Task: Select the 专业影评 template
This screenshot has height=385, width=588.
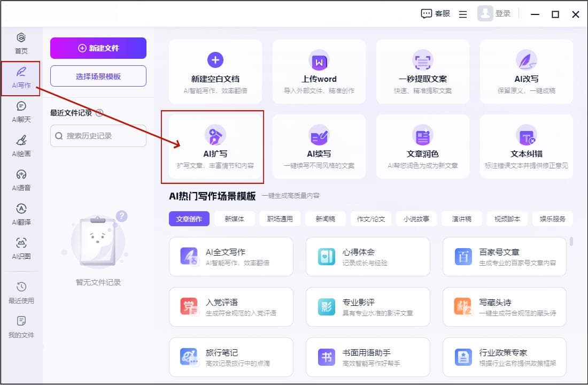Action: (368, 307)
